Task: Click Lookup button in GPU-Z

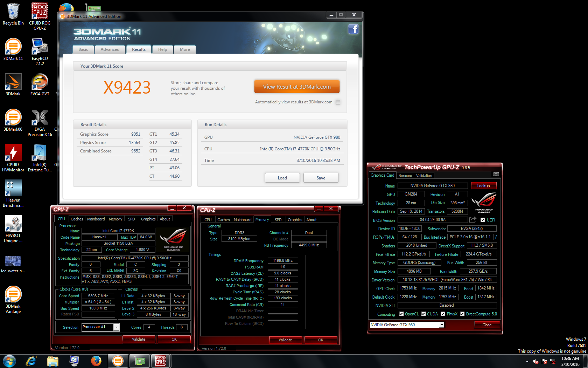Action: pos(484,186)
